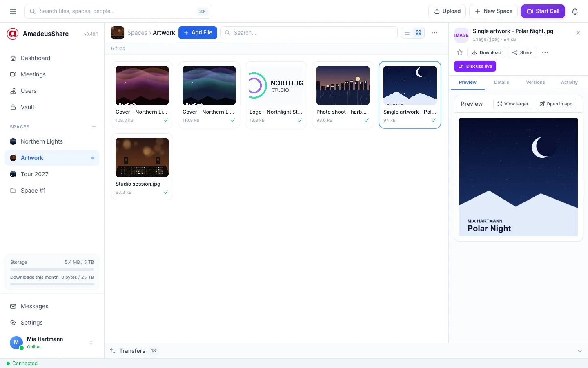The height and width of the screenshot is (368, 588).
Task: Open the Users section
Action: coord(52,91)
